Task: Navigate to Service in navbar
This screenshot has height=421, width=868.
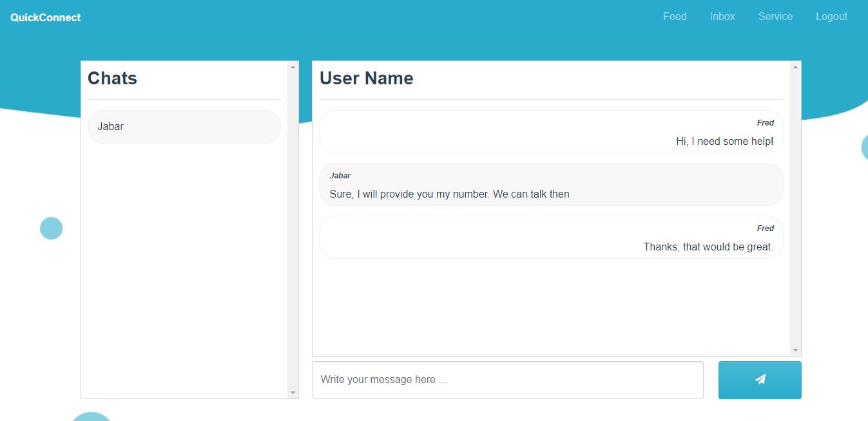Action: 775,17
